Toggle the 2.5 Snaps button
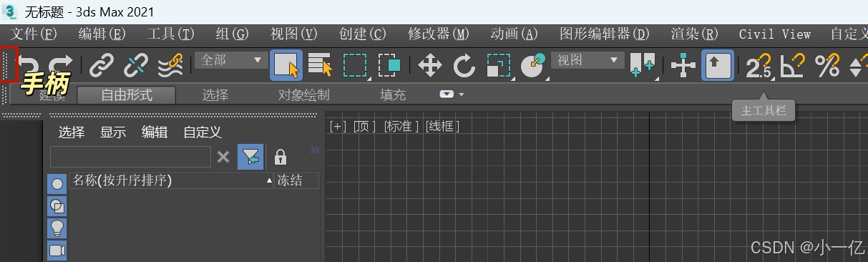The width and height of the screenshot is (868, 262). (759, 66)
